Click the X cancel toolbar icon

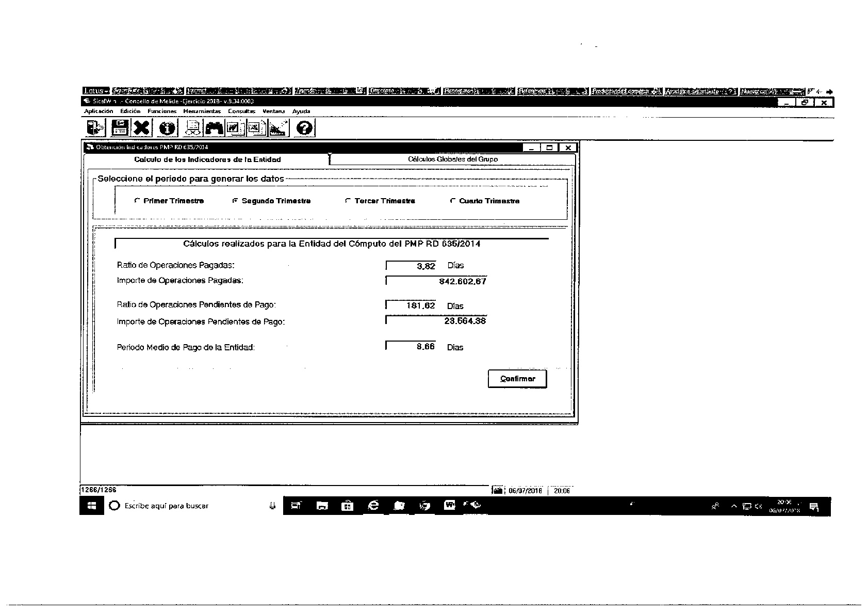tap(142, 127)
